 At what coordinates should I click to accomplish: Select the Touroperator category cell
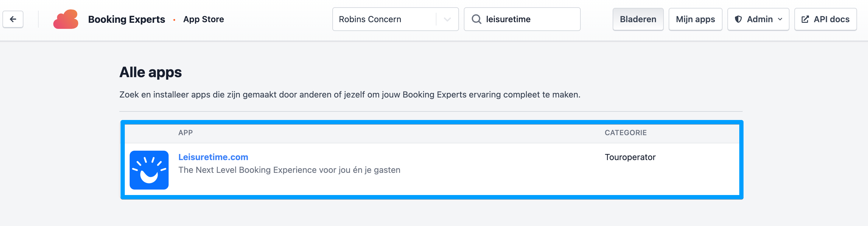pos(630,157)
